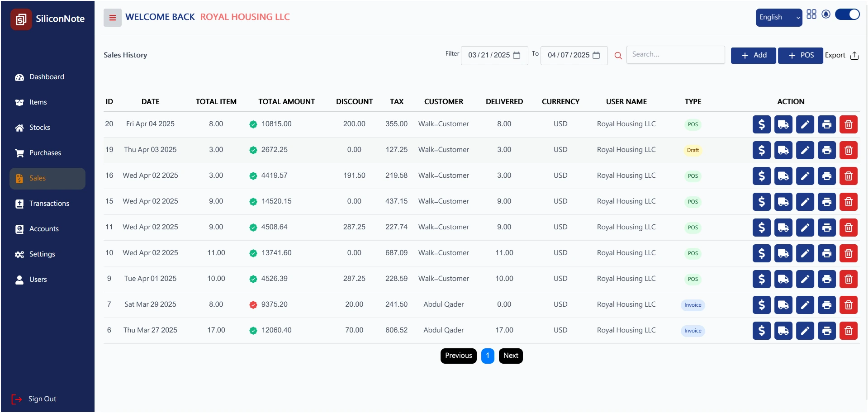This screenshot has width=868, height=413.
Task: Open the start date calendar picker
Action: coord(517,55)
